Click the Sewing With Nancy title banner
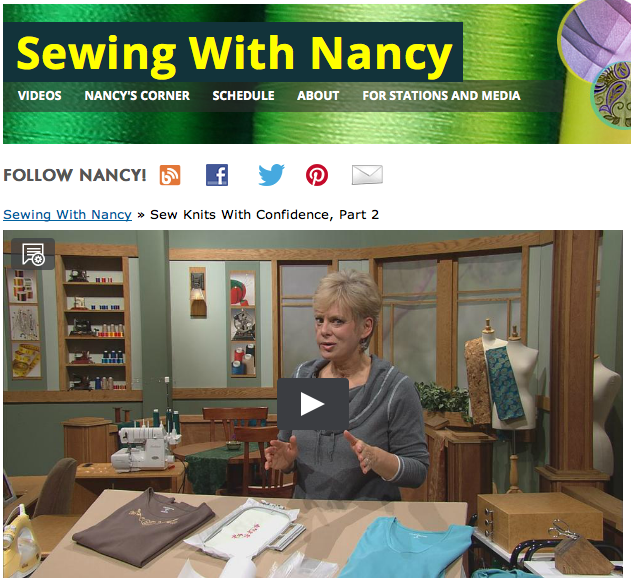 [x=233, y=52]
